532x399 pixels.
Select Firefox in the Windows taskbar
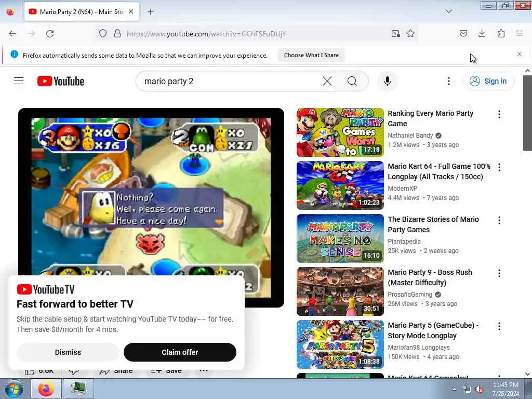pyautogui.click(x=46, y=389)
